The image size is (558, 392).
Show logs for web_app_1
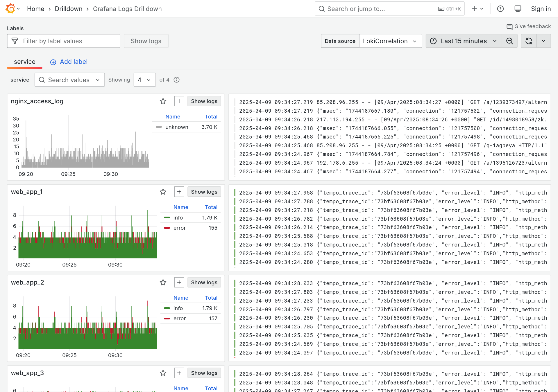(204, 192)
